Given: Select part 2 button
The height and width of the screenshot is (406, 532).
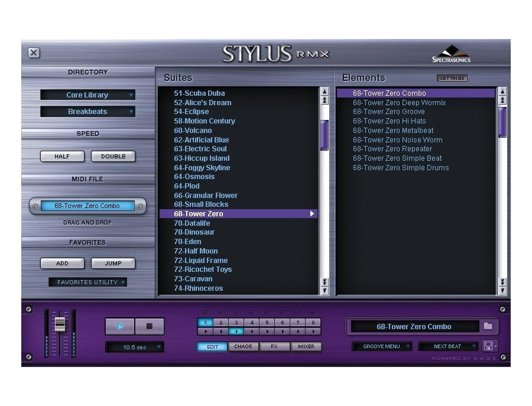Looking at the screenshot, I should coord(221,323).
